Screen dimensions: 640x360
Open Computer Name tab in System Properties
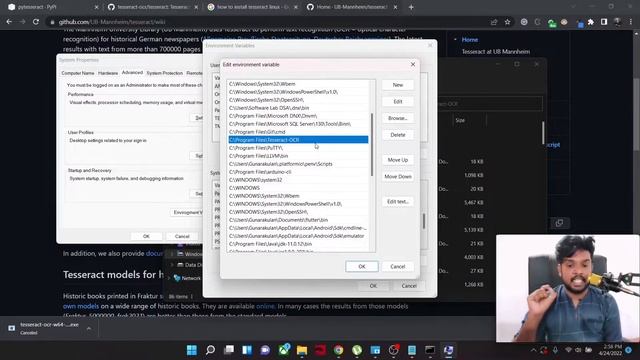[78, 73]
